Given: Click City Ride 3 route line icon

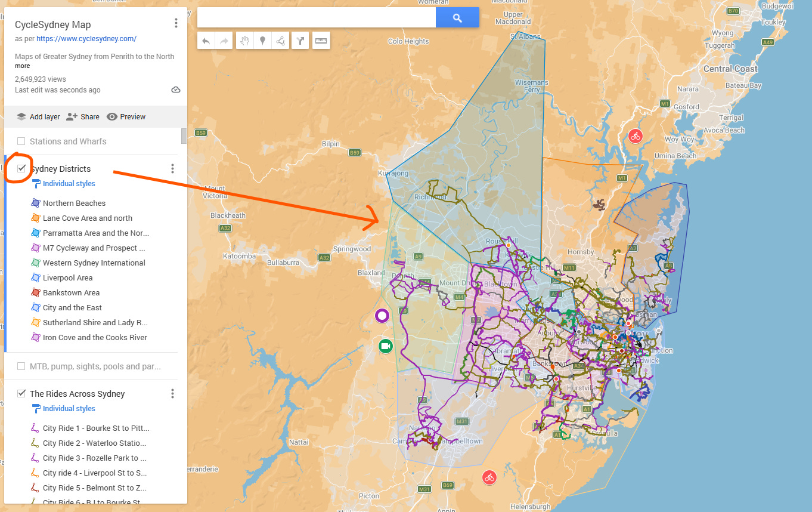Looking at the screenshot, I should pos(35,458).
